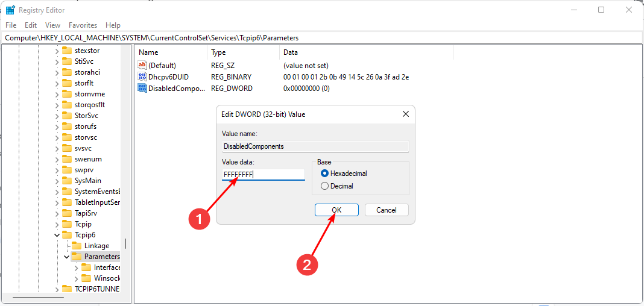Collapse the Parameters tree node
Viewport: 644px width, 306px height.
(66, 257)
